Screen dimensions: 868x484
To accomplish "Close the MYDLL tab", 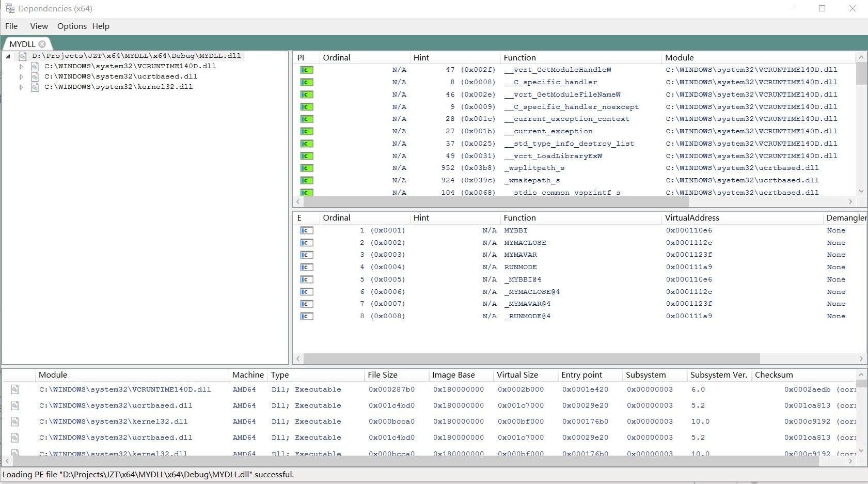I will pyautogui.click(x=42, y=44).
